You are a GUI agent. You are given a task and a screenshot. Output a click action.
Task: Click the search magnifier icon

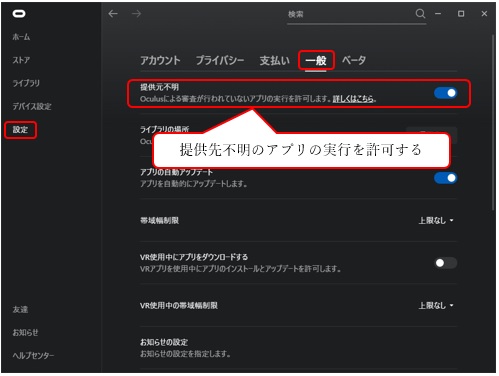[x=420, y=14]
